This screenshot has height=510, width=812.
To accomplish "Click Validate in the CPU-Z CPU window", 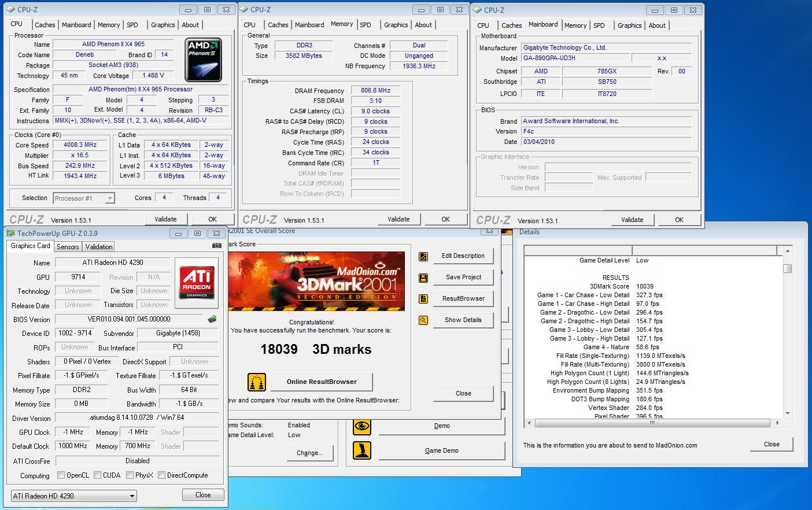I will click(x=165, y=219).
